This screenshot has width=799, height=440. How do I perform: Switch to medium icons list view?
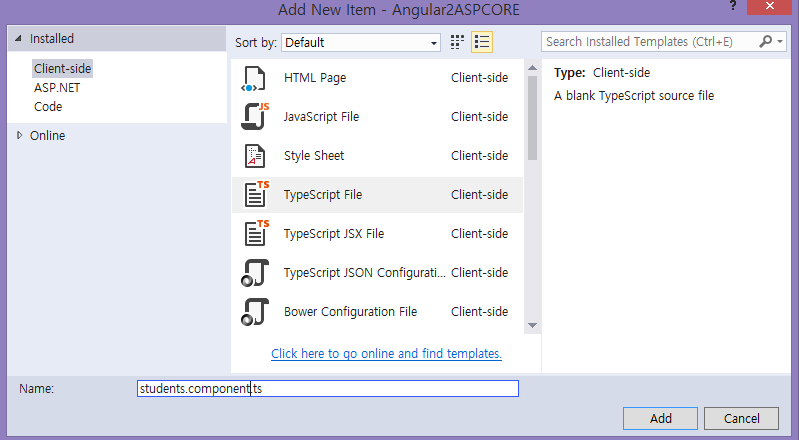pos(482,42)
